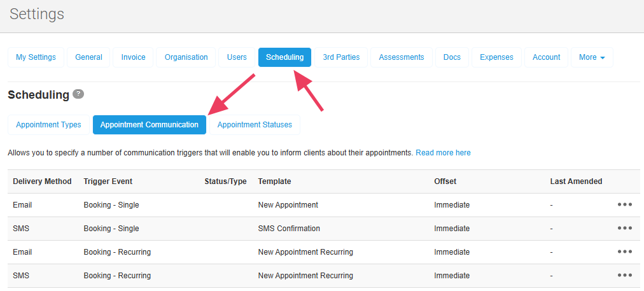Switch to the Appointment Types tab
The image size is (644, 291).
(48, 125)
